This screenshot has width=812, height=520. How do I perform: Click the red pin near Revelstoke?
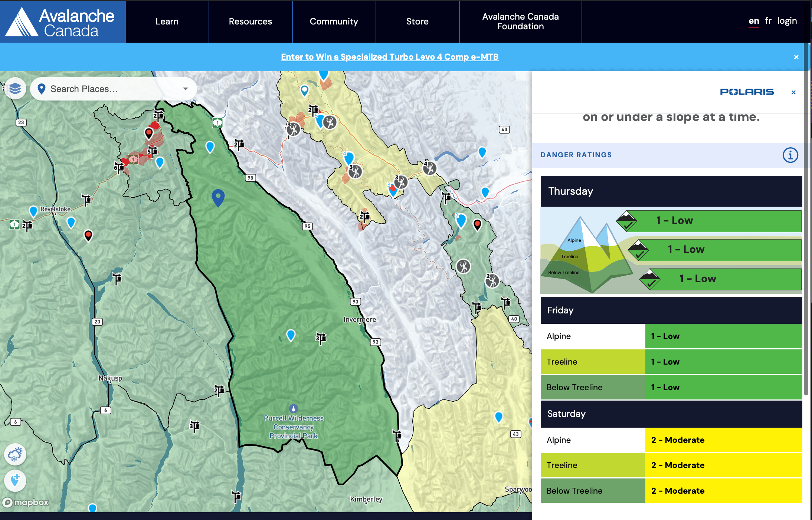[x=88, y=235]
